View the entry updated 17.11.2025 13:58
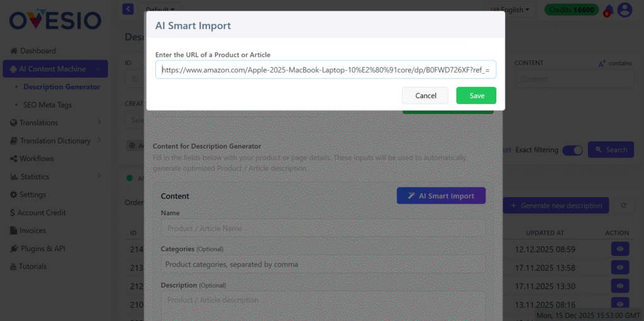This screenshot has width=644, height=321. [x=620, y=268]
